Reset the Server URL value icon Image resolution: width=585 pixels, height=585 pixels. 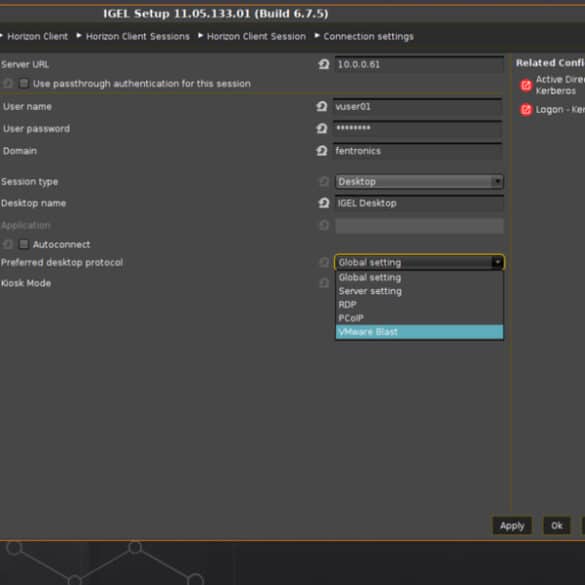pyautogui.click(x=323, y=64)
